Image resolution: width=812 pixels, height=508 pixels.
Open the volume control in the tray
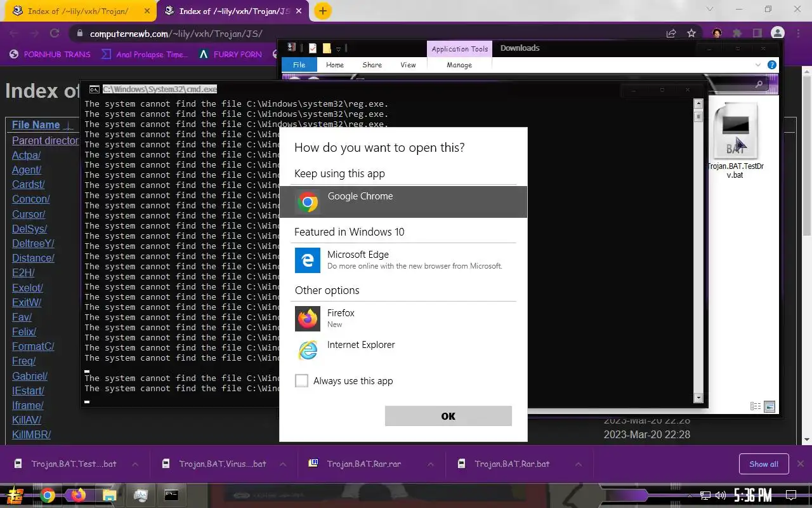coord(721,495)
